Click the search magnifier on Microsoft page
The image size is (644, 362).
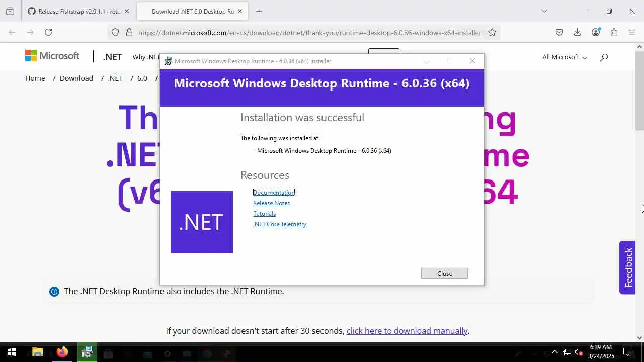tap(604, 57)
